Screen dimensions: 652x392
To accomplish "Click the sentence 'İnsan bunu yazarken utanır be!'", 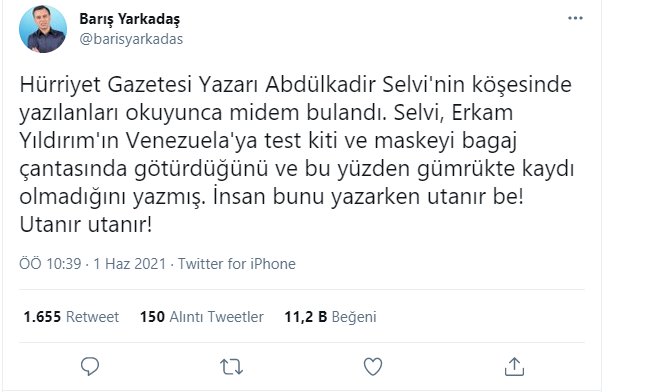I will tap(368, 197).
